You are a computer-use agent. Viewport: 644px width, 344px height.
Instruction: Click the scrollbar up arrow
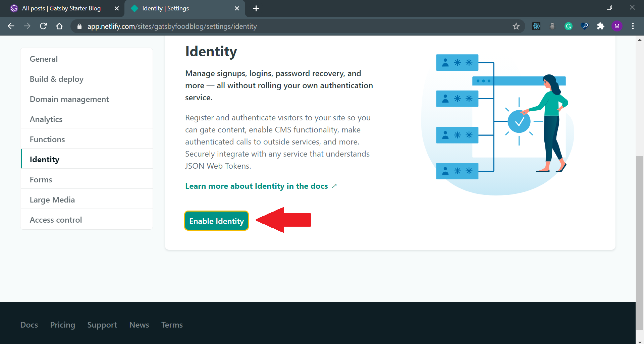[640, 40]
